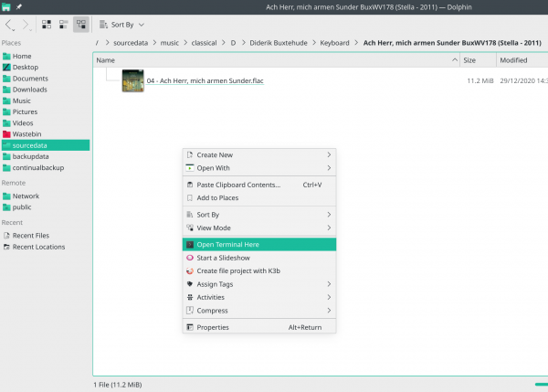Viewport: 548px width, 392px height.
Task: Go to root slash in breadcrumb
Action: click(97, 43)
